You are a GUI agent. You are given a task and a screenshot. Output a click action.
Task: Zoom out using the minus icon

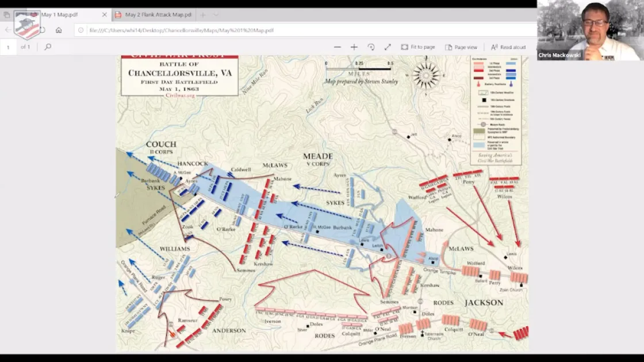coord(338,47)
